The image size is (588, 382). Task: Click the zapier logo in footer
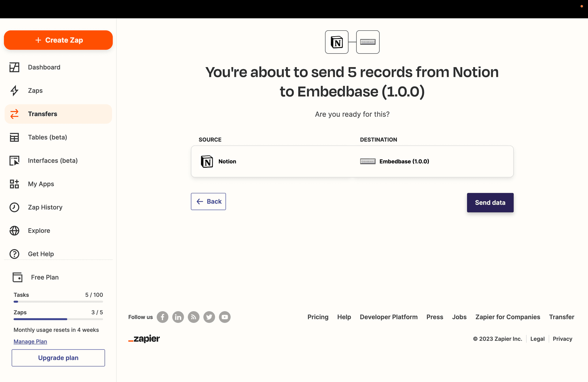pos(144,339)
